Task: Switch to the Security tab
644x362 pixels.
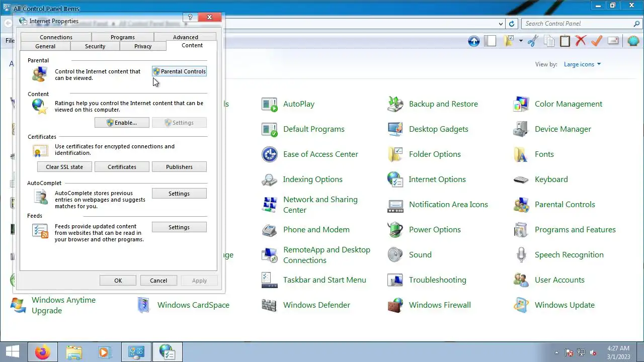Action: click(x=95, y=46)
